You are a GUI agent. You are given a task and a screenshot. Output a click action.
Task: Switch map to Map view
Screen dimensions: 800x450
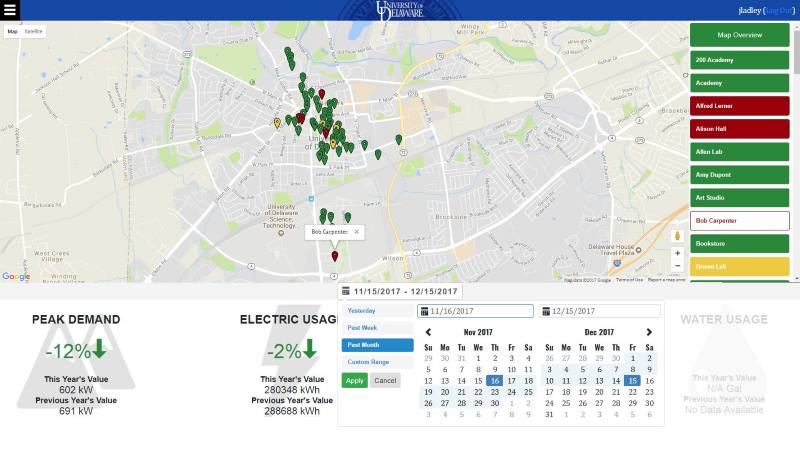pos(12,31)
